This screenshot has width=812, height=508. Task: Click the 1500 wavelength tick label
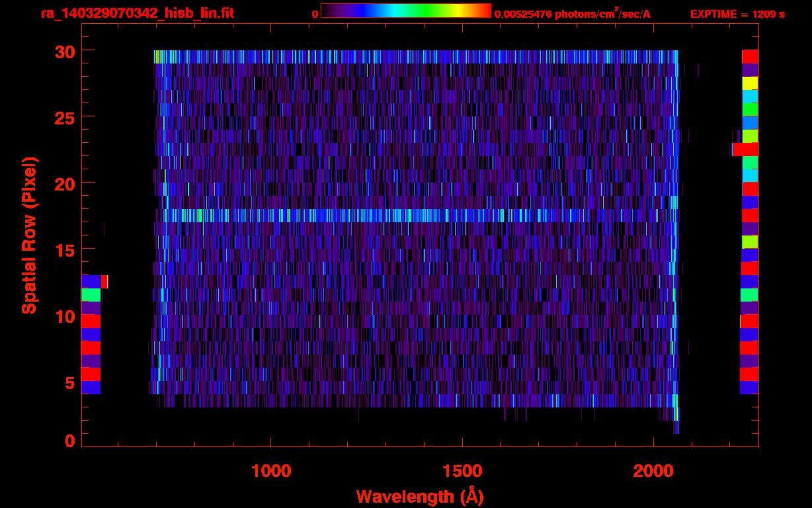[462, 471]
